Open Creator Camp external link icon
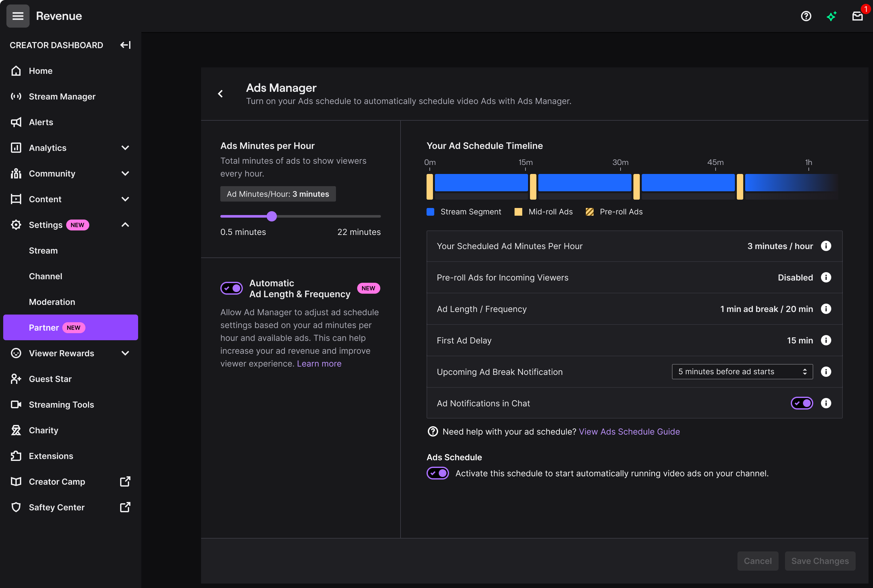This screenshot has width=873, height=588. point(125,481)
